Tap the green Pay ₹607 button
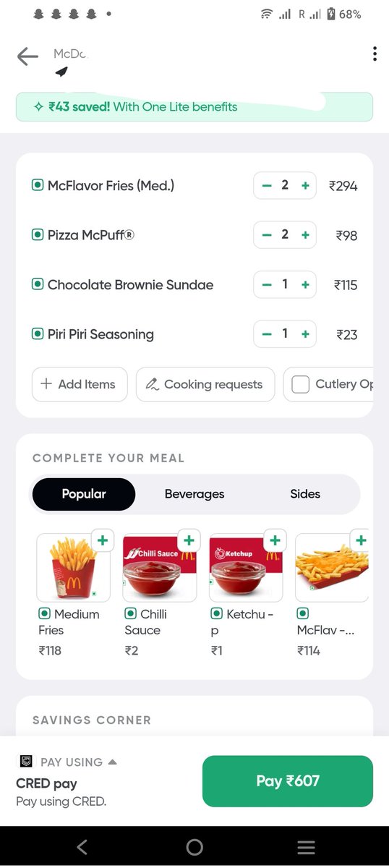 click(x=288, y=781)
